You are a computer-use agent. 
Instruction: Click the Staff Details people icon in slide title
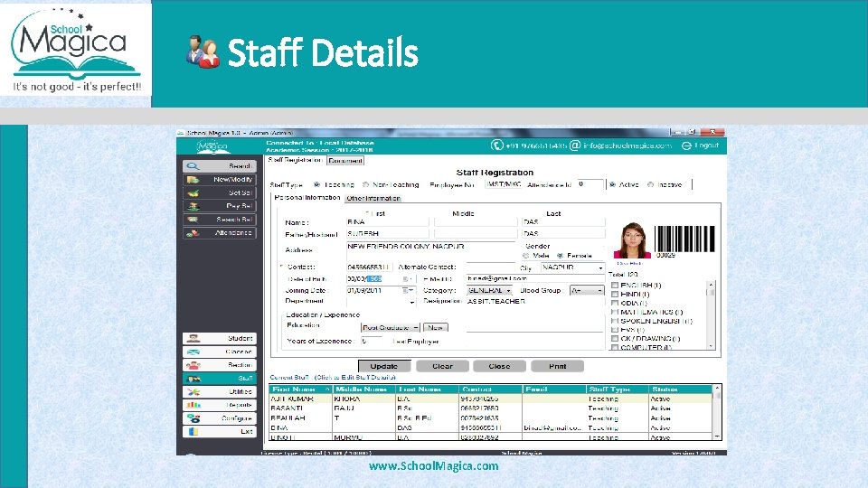click(x=202, y=52)
